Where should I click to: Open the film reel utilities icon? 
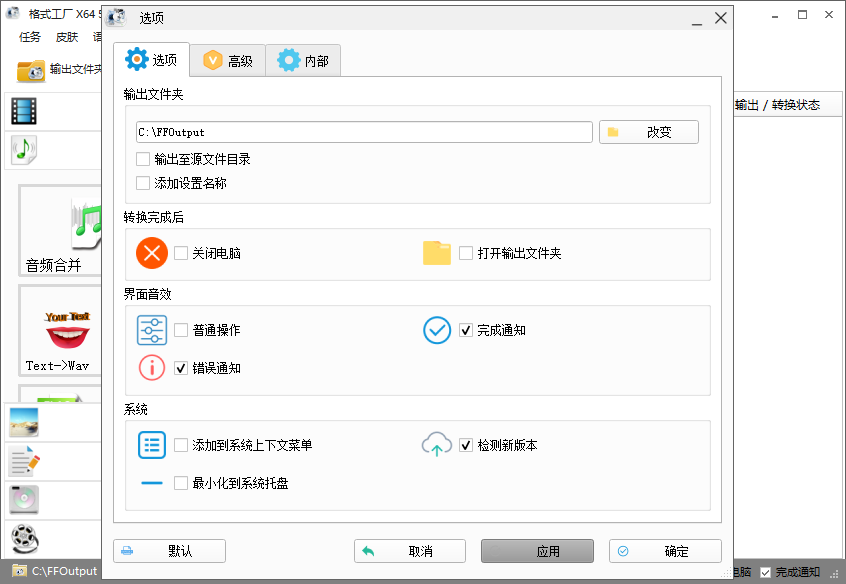tap(25, 539)
